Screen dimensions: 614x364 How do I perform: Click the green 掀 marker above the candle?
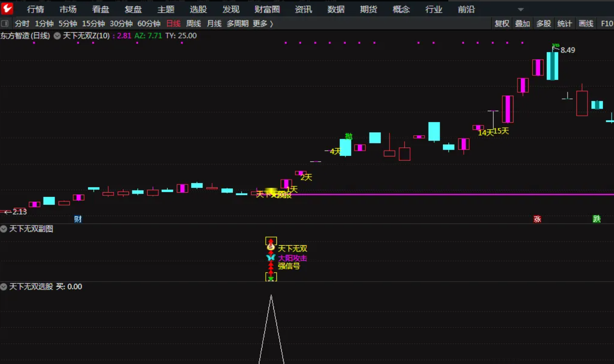pyautogui.click(x=348, y=137)
